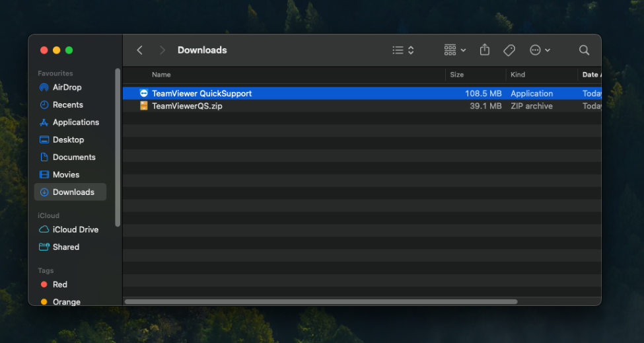The height and width of the screenshot is (343, 644).
Task: Open AirDrop from sidebar label
Action: point(67,87)
